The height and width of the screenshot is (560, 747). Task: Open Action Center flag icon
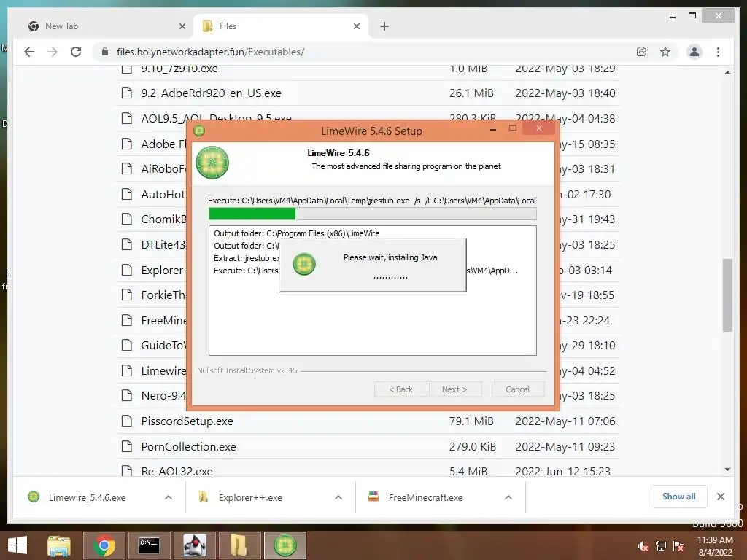[678, 546]
